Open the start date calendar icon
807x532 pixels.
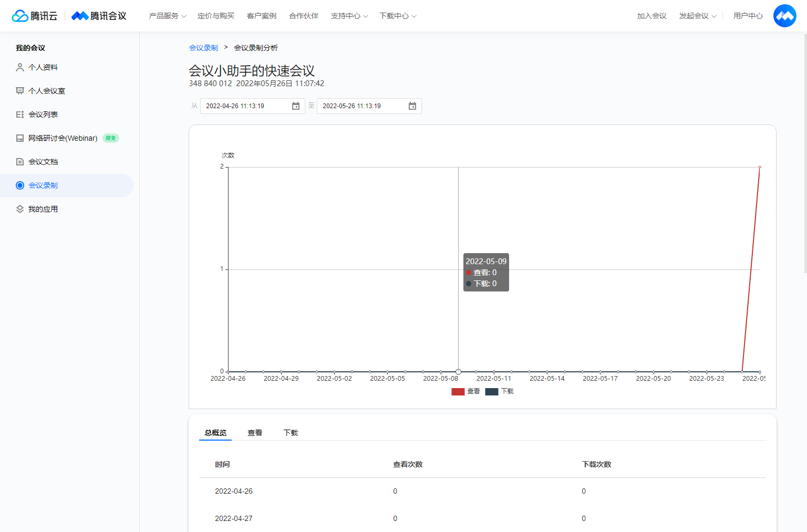(x=296, y=106)
